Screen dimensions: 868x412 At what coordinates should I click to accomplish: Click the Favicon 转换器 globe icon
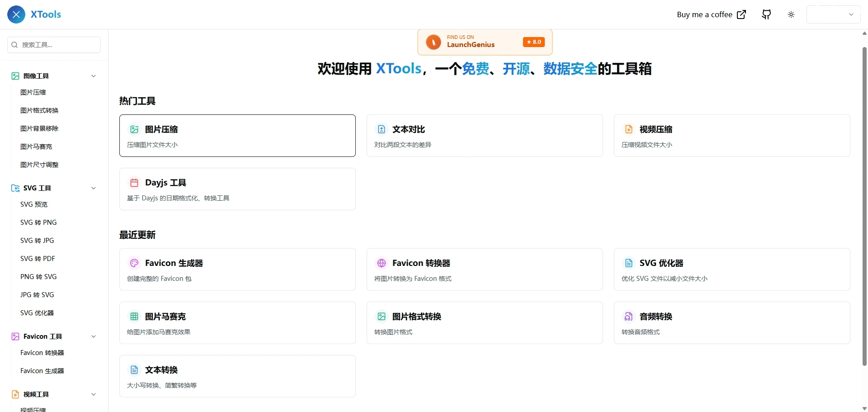point(382,263)
